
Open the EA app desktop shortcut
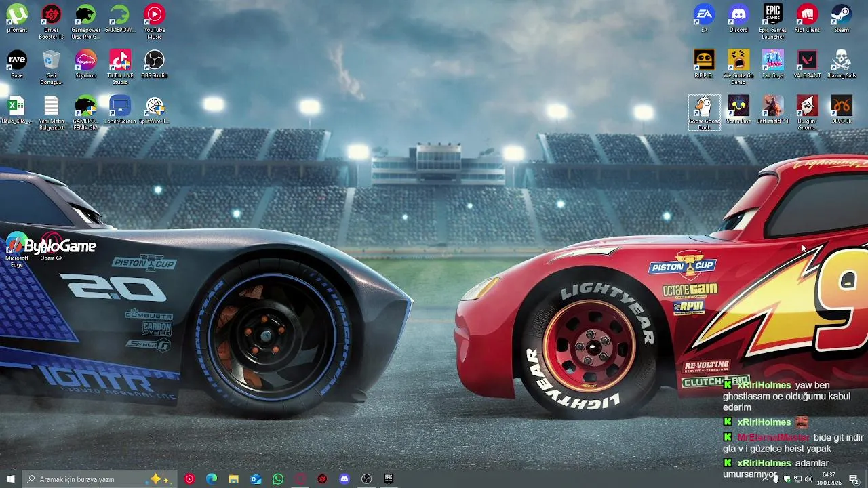[704, 19]
